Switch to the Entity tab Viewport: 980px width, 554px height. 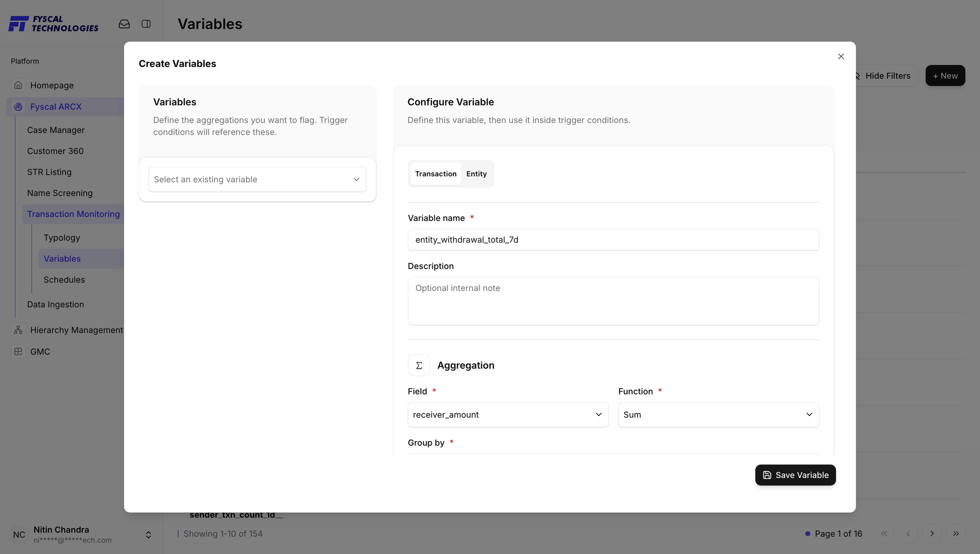click(x=477, y=174)
